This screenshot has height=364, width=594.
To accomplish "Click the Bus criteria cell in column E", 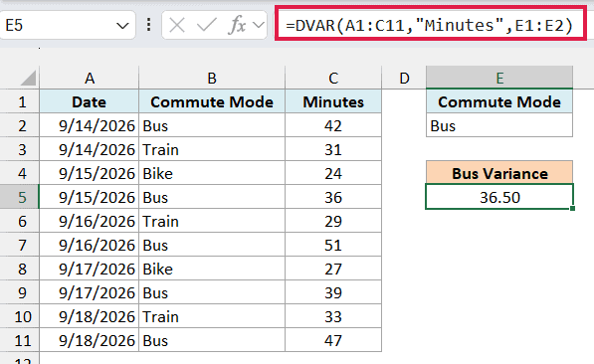I will [x=499, y=125].
